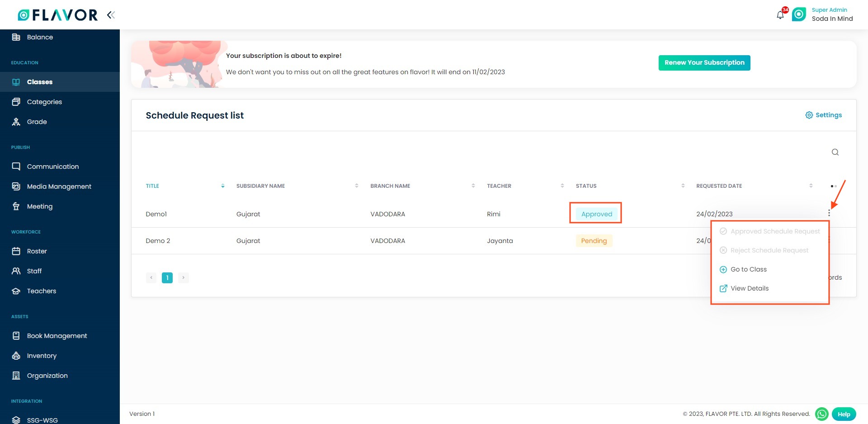Go to the previous page arrow
Image resolution: width=868 pixels, height=424 pixels.
point(151,277)
